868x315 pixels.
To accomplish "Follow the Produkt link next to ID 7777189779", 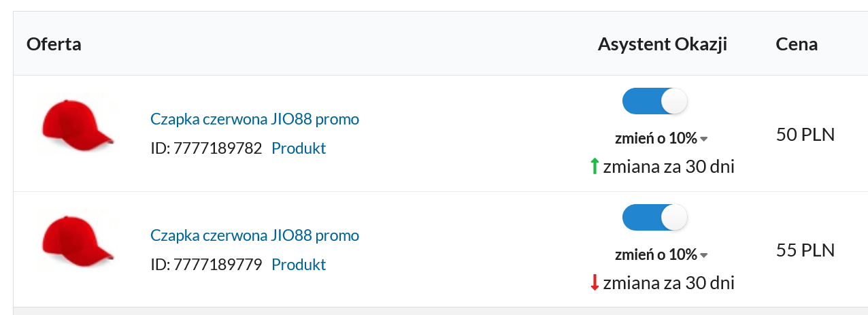I will [x=299, y=264].
